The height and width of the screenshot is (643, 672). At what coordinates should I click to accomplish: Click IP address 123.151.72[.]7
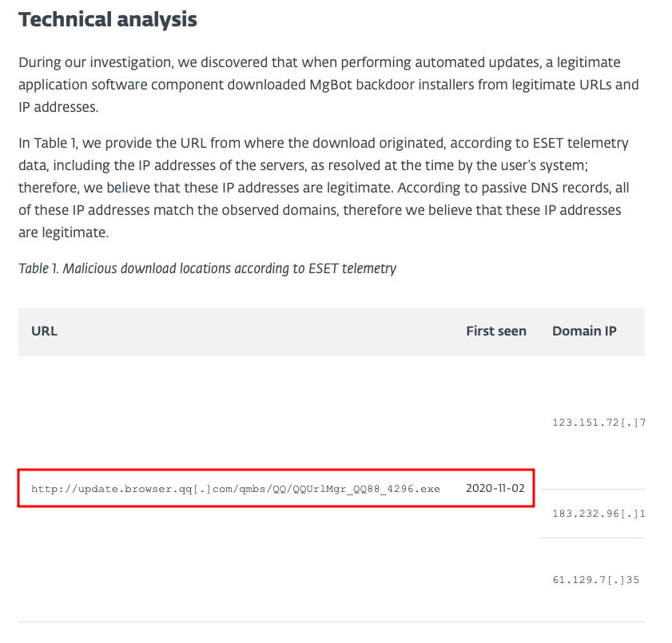tap(598, 423)
